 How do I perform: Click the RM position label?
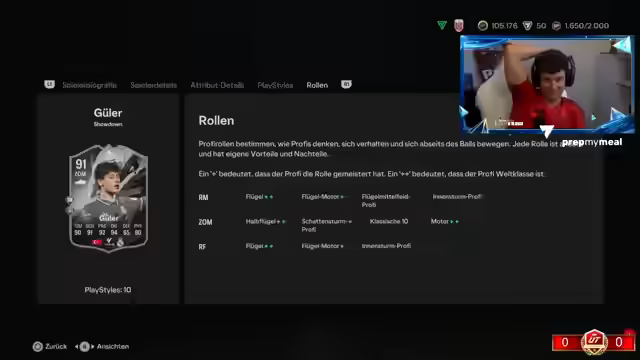(x=203, y=198)
